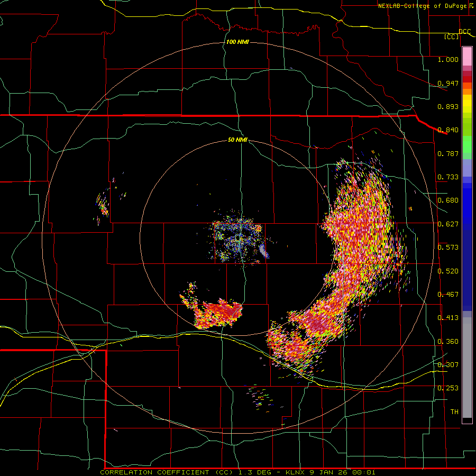This screenshot has width=476, height=476.
Task: Click the TH label on the legend
Action: 454,411
